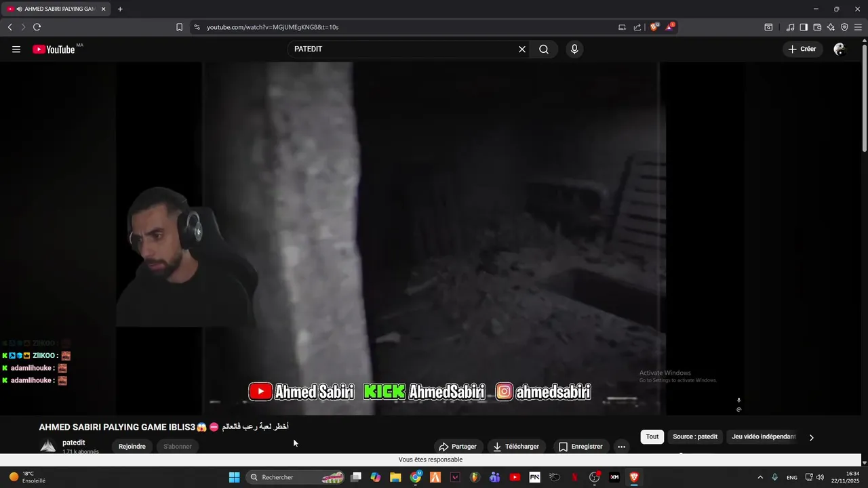Viewport: 868px width, 488px height.
Task: Open the media control music note icon
Action: (790, 27)
